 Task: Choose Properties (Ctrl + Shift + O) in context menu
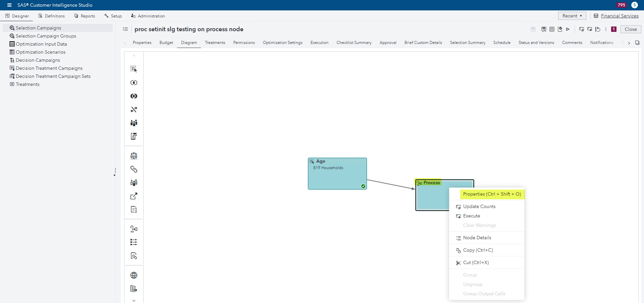click(x=492, y=194)
